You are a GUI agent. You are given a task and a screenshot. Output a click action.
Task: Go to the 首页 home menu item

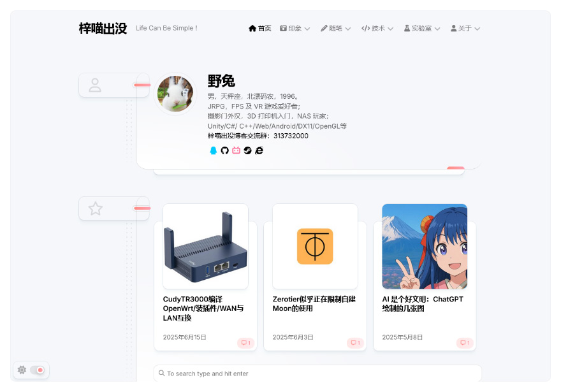coord(260,29)
